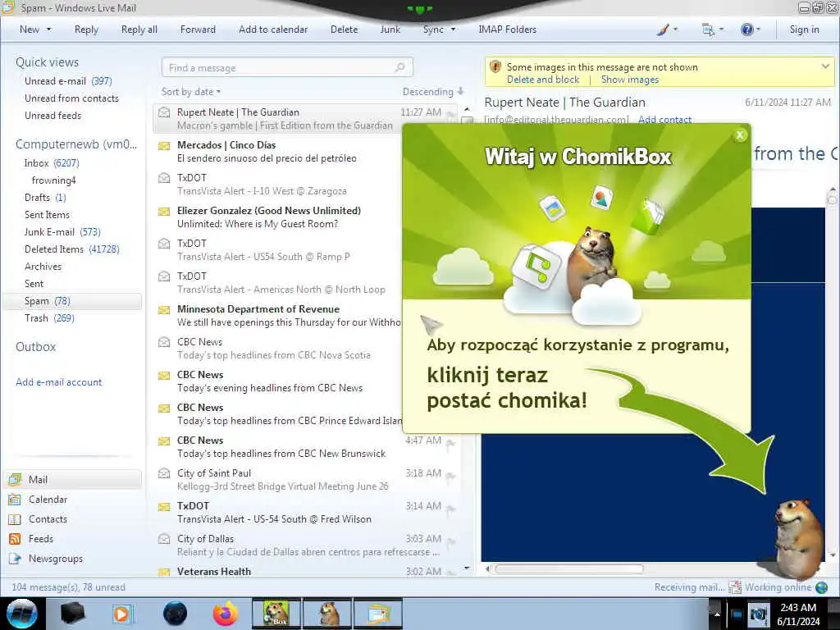Switch to Feeds pane
840x630 pixels.
41,538
